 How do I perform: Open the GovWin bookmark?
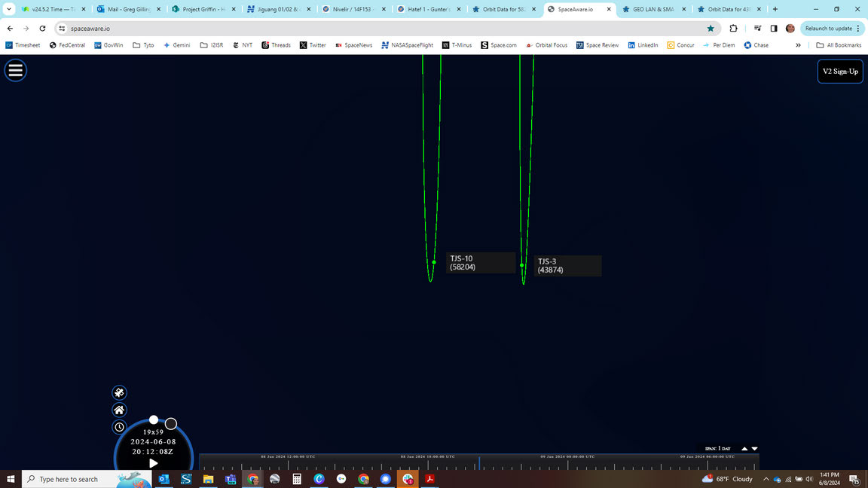(108, 45)
